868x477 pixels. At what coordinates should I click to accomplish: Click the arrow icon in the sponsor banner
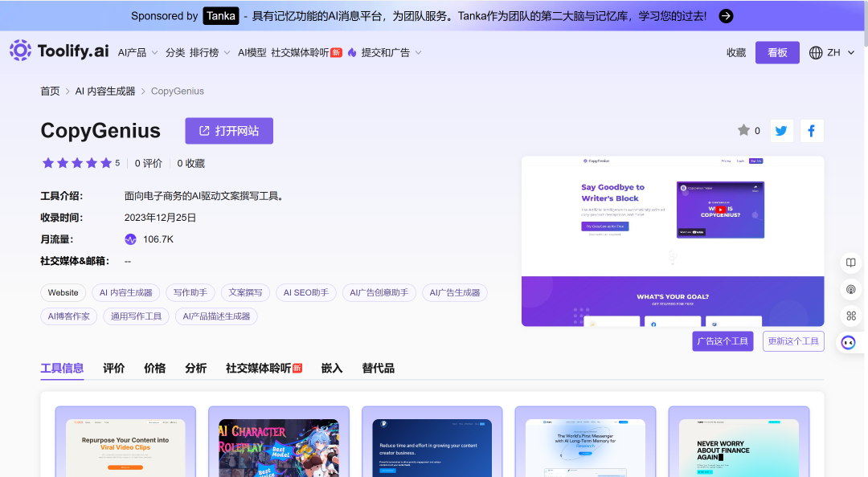pos(726,16)
